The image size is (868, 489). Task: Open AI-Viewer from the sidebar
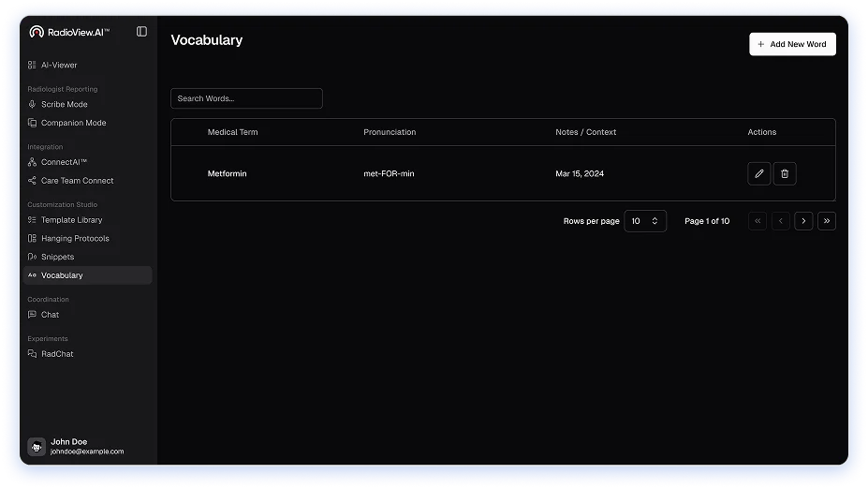pos(59,65)
